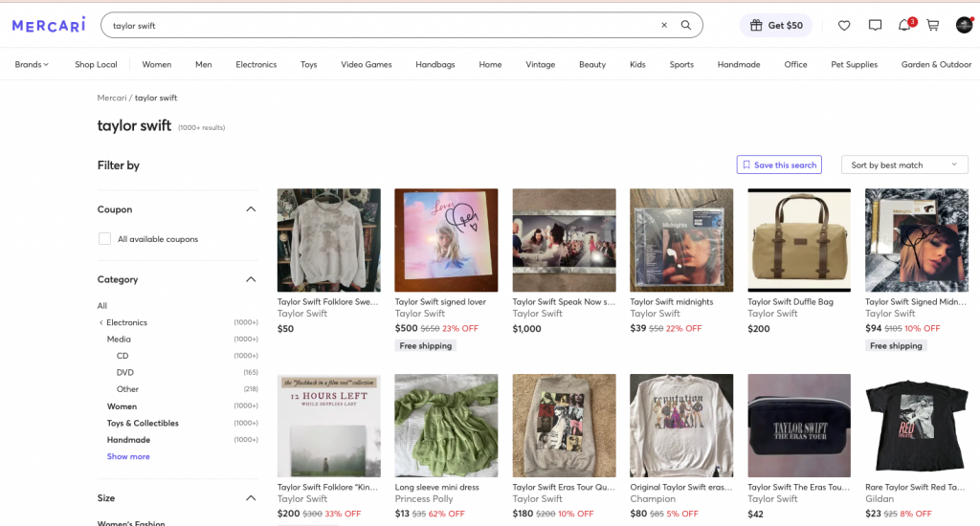Screen dimensions: 980x526
Task: Select the All category filter
Action: pos(101,305)
